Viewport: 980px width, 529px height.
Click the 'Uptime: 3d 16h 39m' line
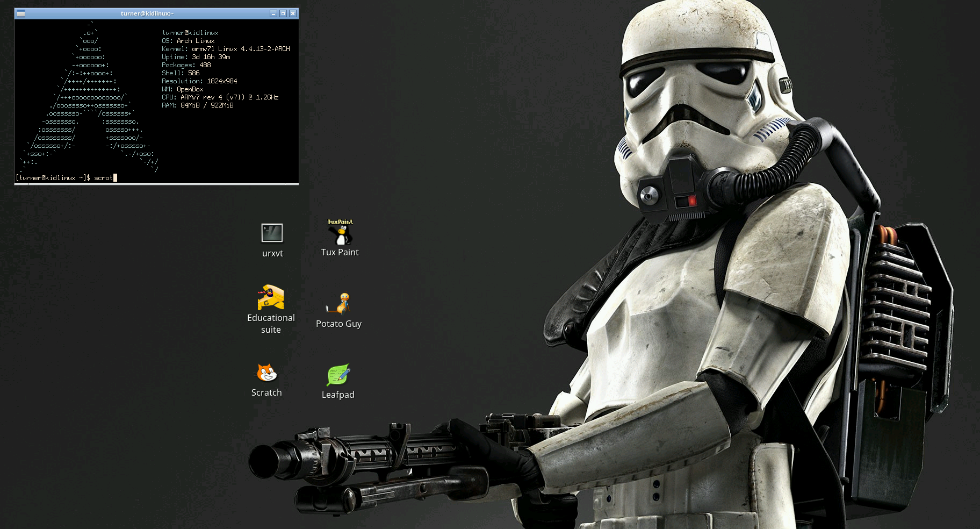[x=196, y=57]
